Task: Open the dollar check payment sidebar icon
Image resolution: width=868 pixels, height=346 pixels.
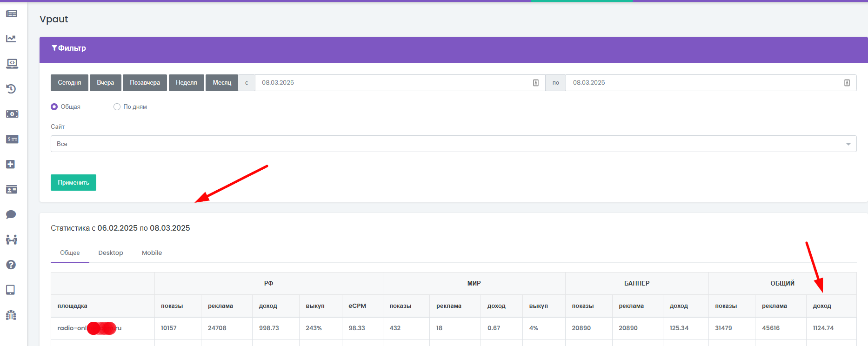Action: pyautogui.click(x=12, y=139)
